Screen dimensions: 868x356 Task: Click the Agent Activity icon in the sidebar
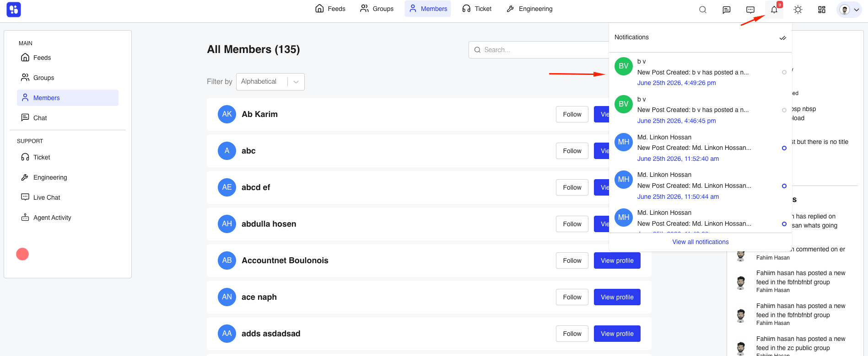(x=25, y=217)
